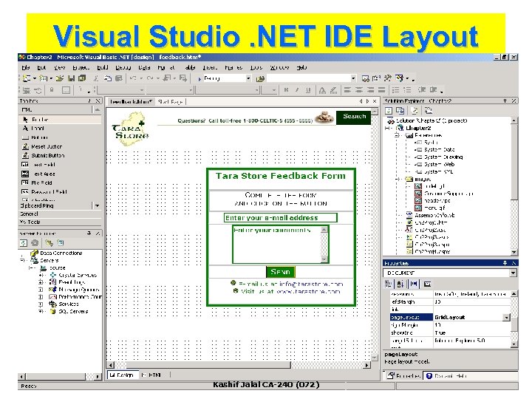Toggle Underline formatting in toolbar
The width and height of the screenshot is (532, 399).
[x=308, y=90]
